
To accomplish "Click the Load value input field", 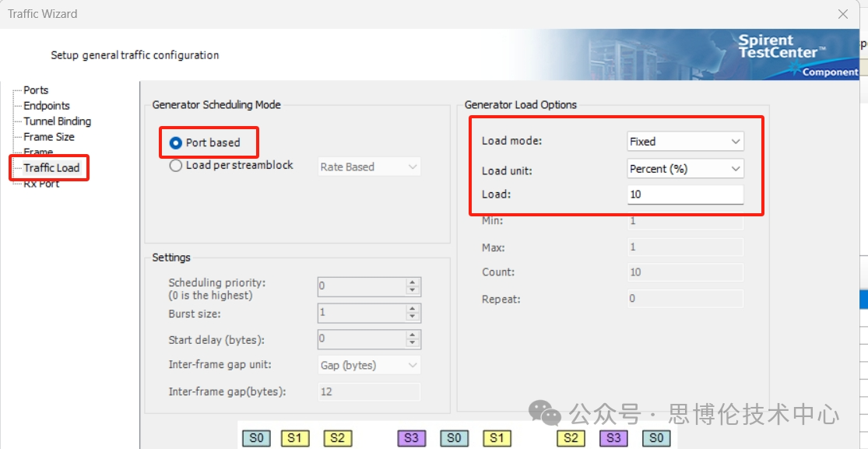I will pos(685,195).
